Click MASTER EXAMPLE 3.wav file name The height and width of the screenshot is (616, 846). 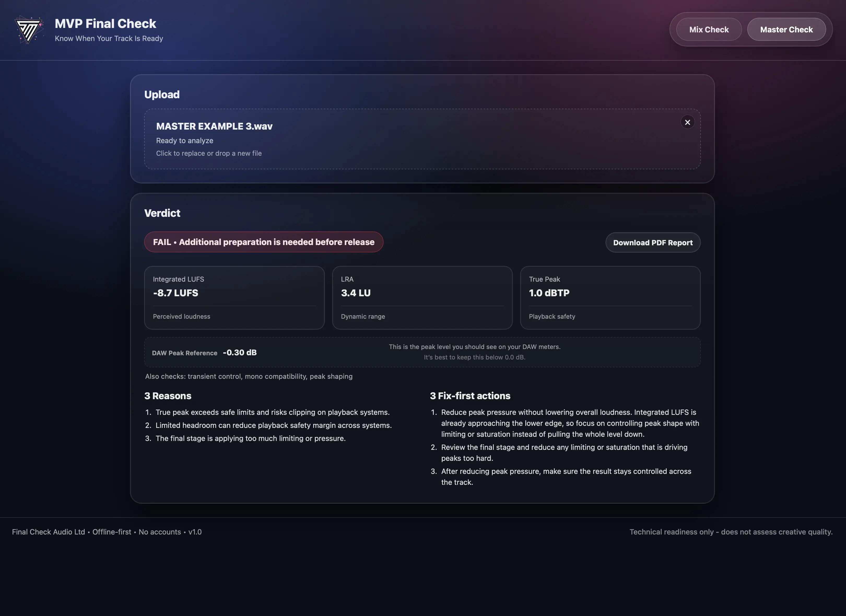(214, 126)
